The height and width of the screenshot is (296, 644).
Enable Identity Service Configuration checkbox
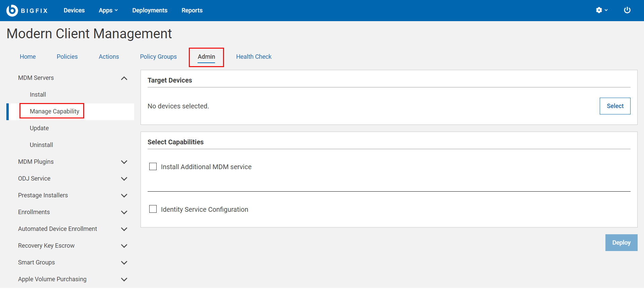(x=153, y=209)
